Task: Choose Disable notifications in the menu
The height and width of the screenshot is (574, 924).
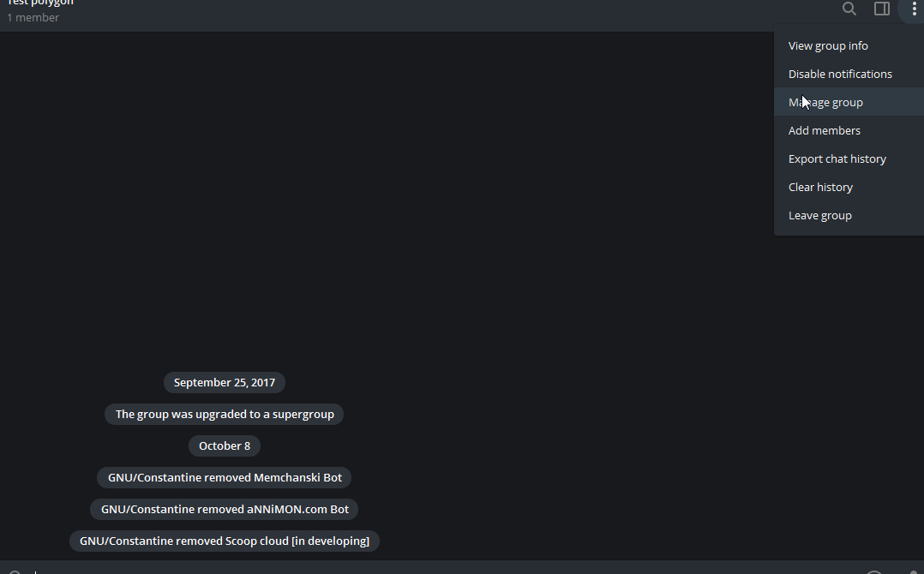Action: (x=840, y=74)
